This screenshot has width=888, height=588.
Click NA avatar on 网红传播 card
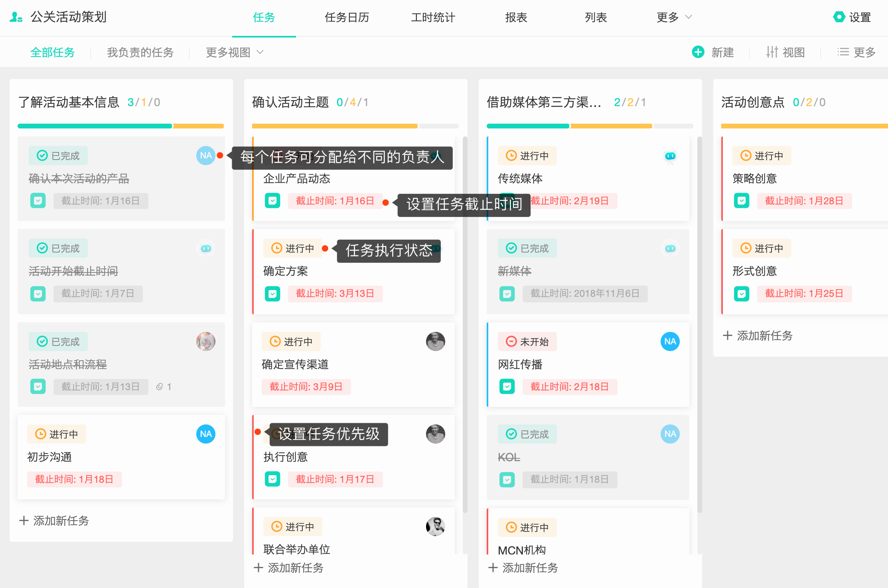670,341
